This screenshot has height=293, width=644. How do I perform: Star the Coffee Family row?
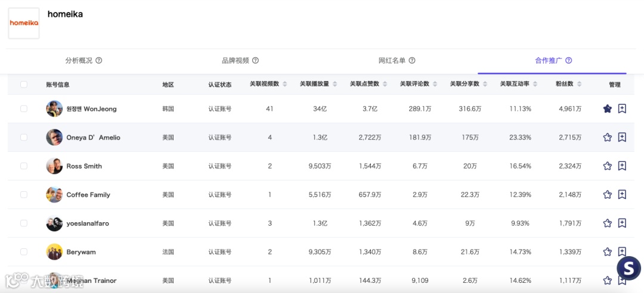tap(608, 195)
